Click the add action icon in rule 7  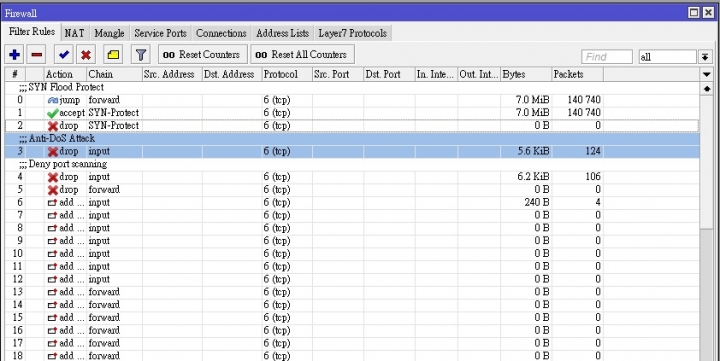click(52, 215)
